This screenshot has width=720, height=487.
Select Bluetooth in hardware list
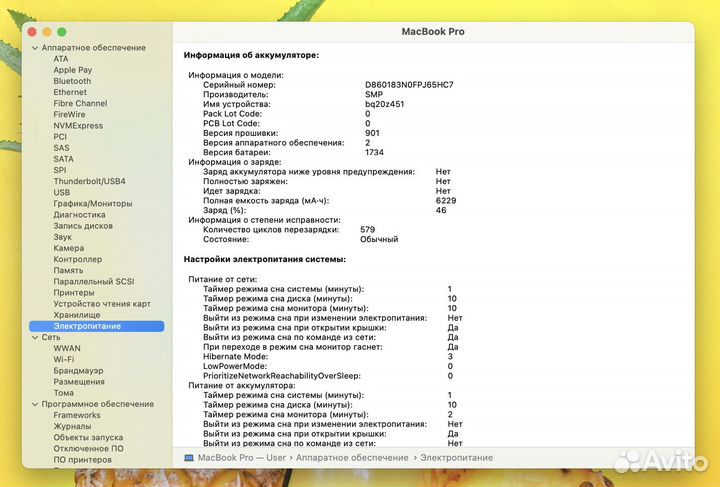coord(72,81)
